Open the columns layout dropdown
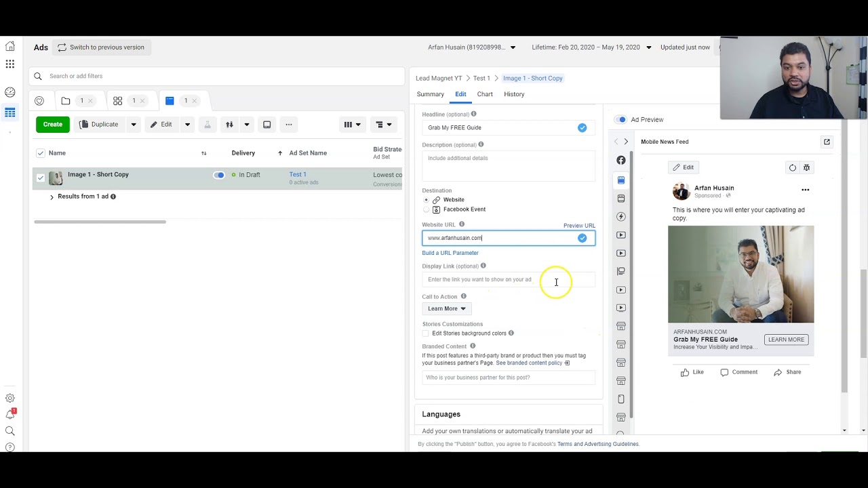The height and width of the screenshot is (488, 868). pos(352,125)
